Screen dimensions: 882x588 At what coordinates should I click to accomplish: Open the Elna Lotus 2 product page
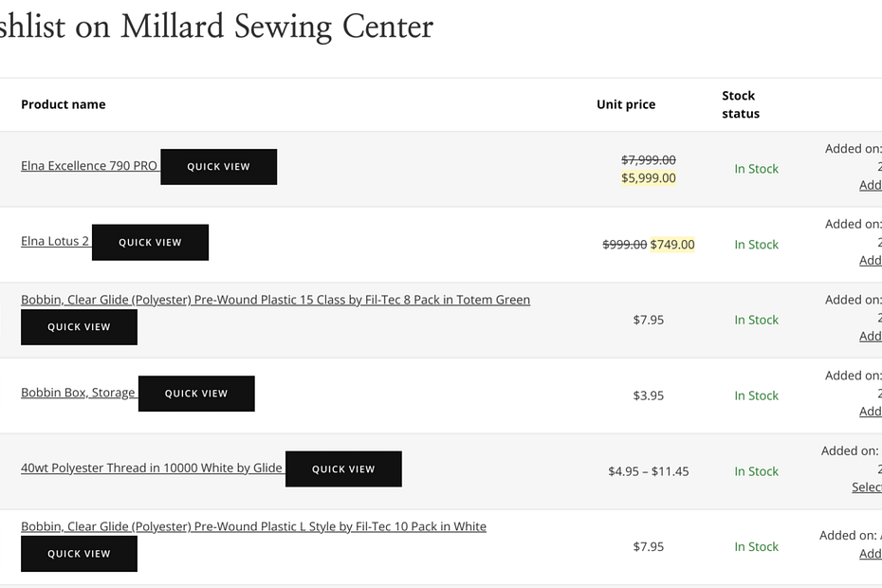55,242
